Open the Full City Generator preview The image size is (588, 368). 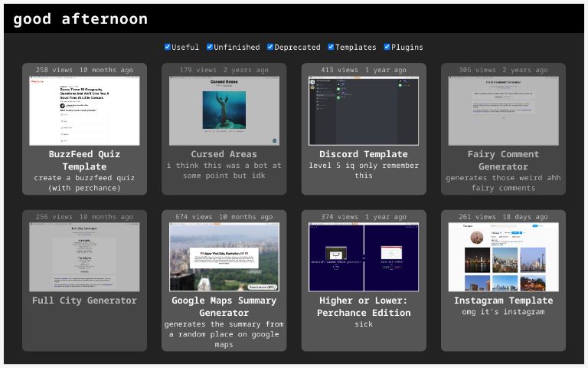coord(84,257)
